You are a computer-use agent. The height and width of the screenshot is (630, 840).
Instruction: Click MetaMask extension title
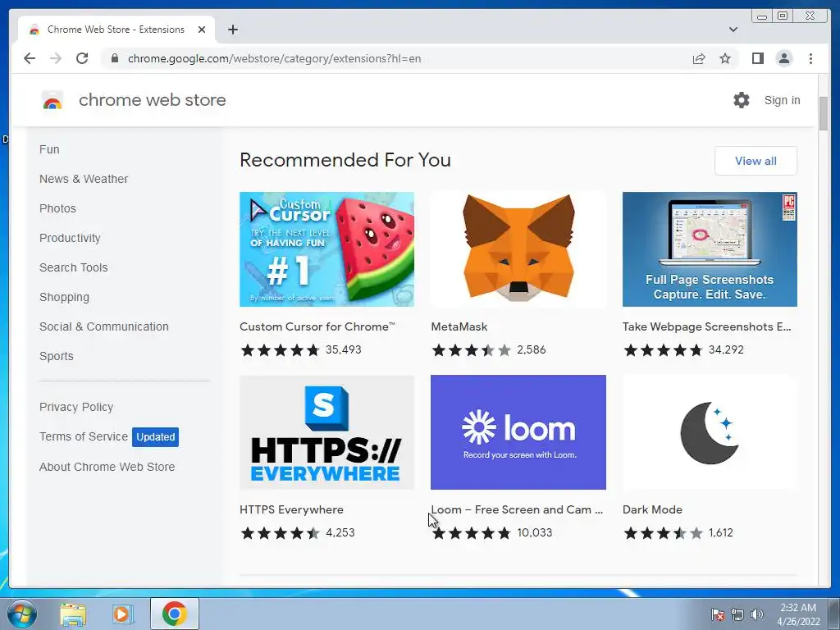(459, 326)
